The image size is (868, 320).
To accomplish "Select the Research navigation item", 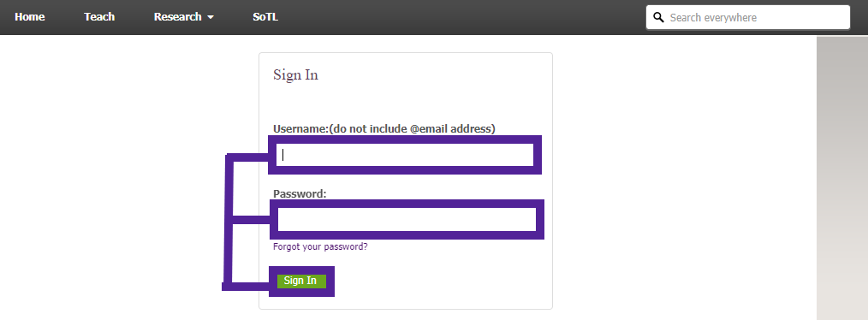I will (x=178, y=16).
